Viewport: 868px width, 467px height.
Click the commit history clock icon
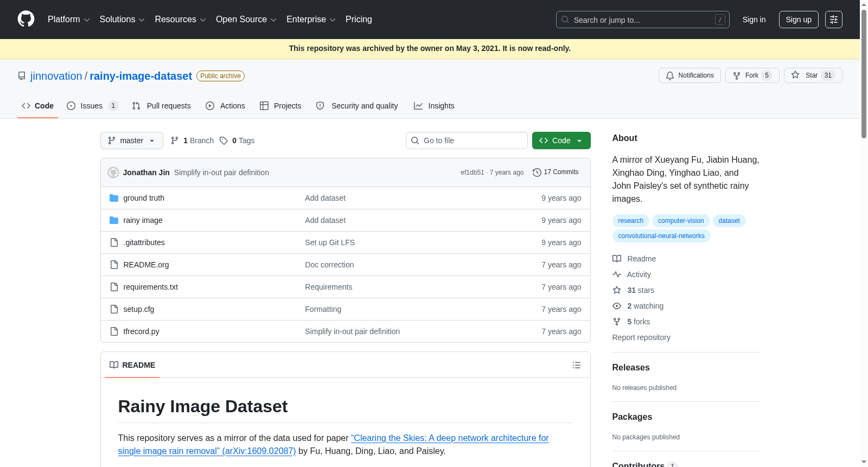(537, 172)
